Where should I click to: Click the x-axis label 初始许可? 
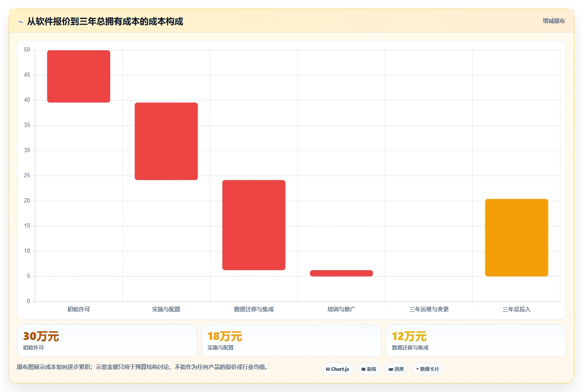coord(78,309)
